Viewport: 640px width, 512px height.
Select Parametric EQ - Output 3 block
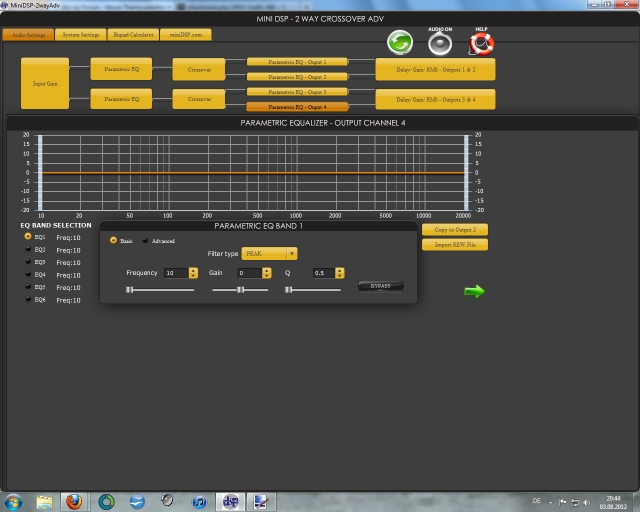click(297, 92)
